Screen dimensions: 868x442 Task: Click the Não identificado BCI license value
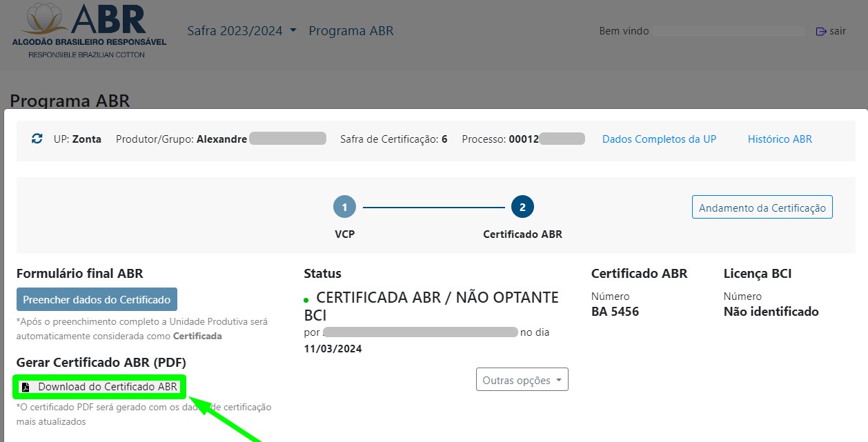[x=771, y=312]
